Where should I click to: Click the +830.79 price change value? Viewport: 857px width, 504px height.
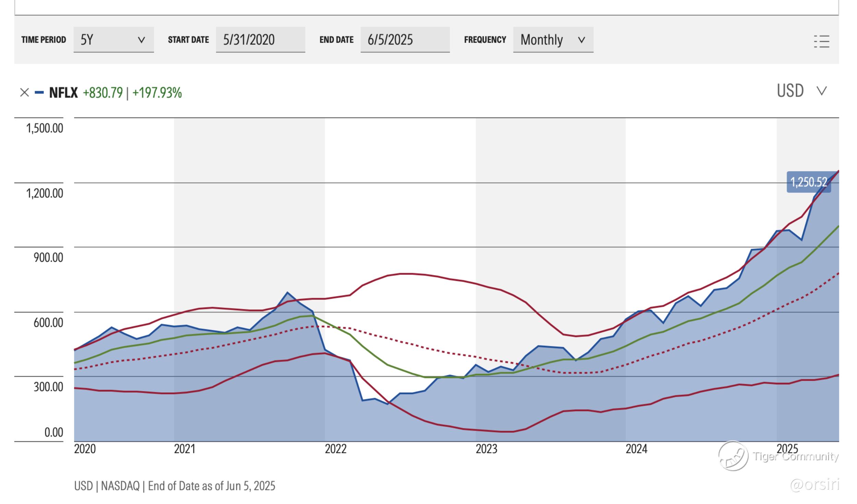coord(102,93)
